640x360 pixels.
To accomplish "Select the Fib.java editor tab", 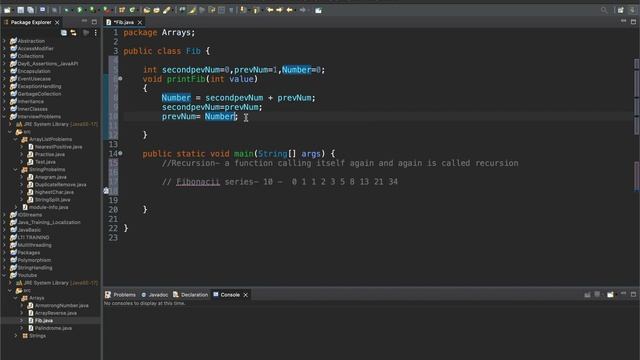I will 123,22.
